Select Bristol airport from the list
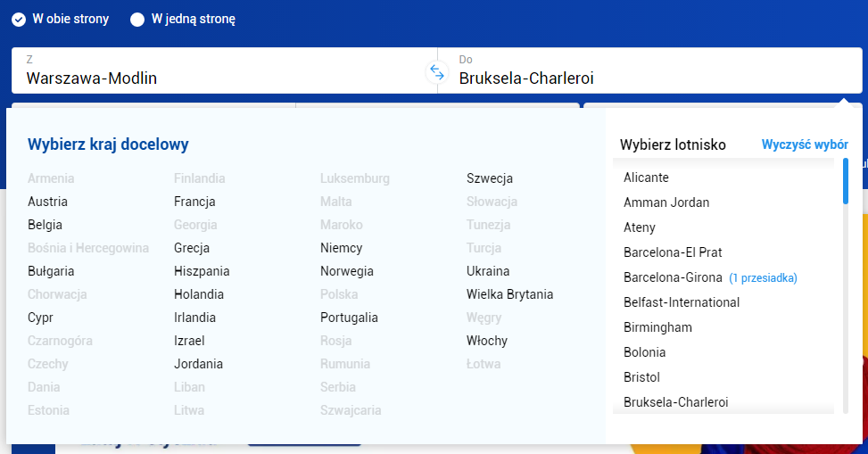The width and height of the screenshot is (868, 454). (641, 377)
